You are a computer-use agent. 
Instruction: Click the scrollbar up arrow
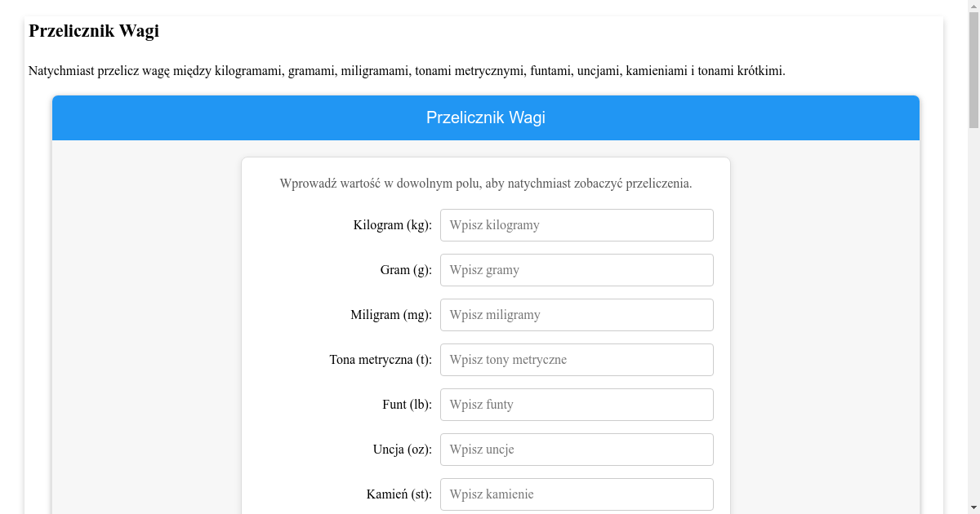[973, 6]
